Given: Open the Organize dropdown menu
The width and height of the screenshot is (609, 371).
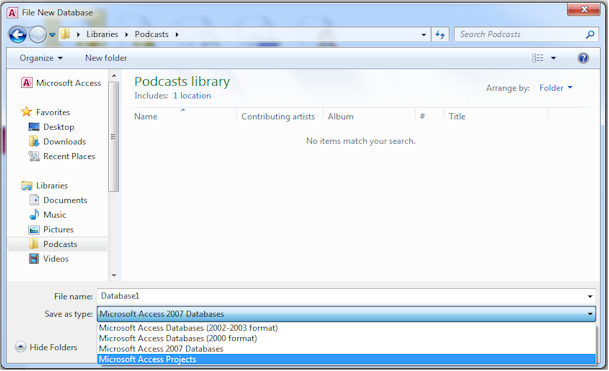Looking at the screenshot, I should (41, 58).
